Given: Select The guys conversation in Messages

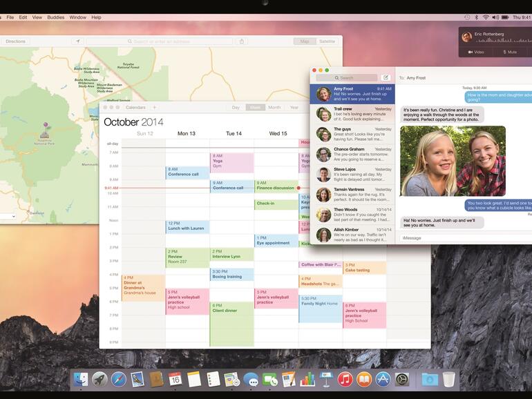Looking at the screenshot, I should 352,134.
